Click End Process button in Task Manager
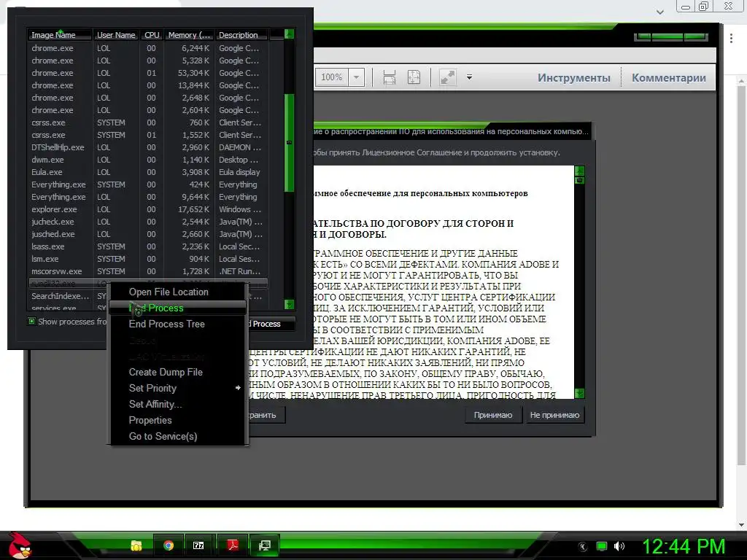 click(x=271, y=324)
